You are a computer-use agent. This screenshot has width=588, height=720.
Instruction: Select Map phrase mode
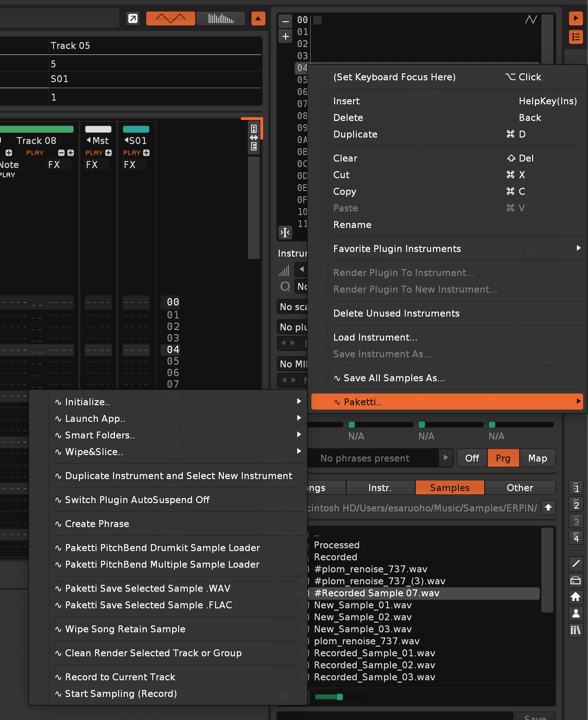(x=537, y=458)
